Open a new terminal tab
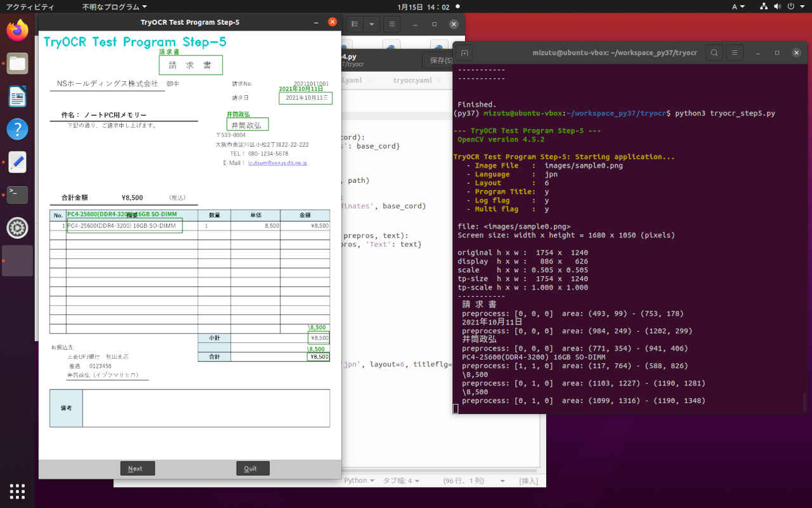The image size is (812, 508). pos(464,53)
